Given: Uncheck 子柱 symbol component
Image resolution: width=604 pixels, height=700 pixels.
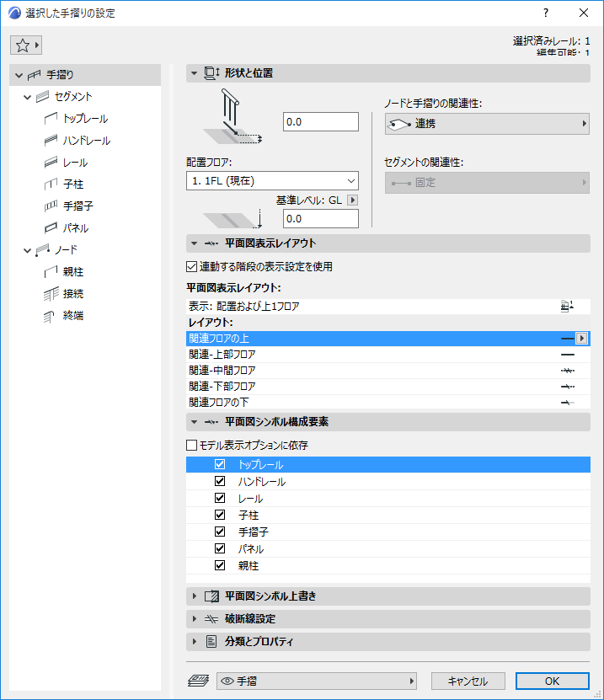Looking at the screenshot, I should [220, 516].
